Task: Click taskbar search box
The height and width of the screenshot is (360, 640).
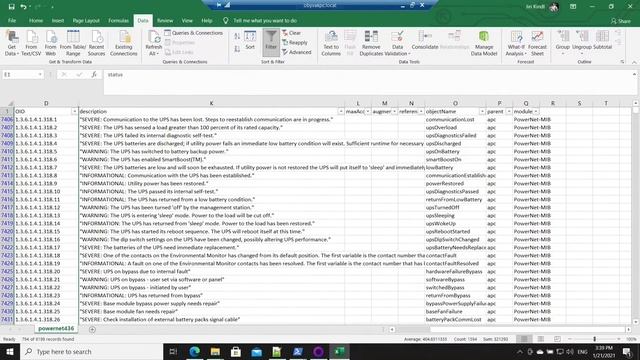Action: tap(91, 351)
